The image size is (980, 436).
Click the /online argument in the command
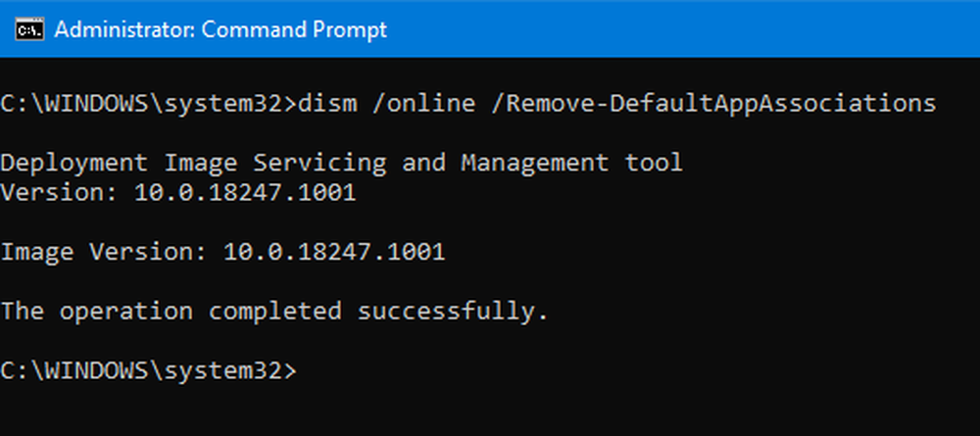pyautogui.click(x=423, y=103)
